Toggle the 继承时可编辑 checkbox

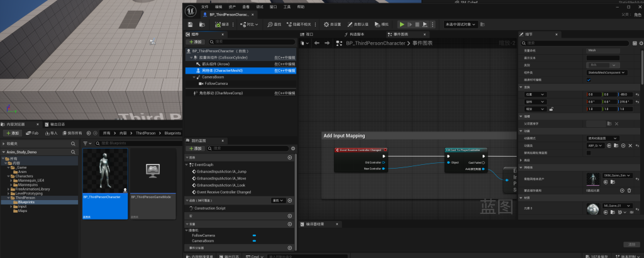coord(589,80)
